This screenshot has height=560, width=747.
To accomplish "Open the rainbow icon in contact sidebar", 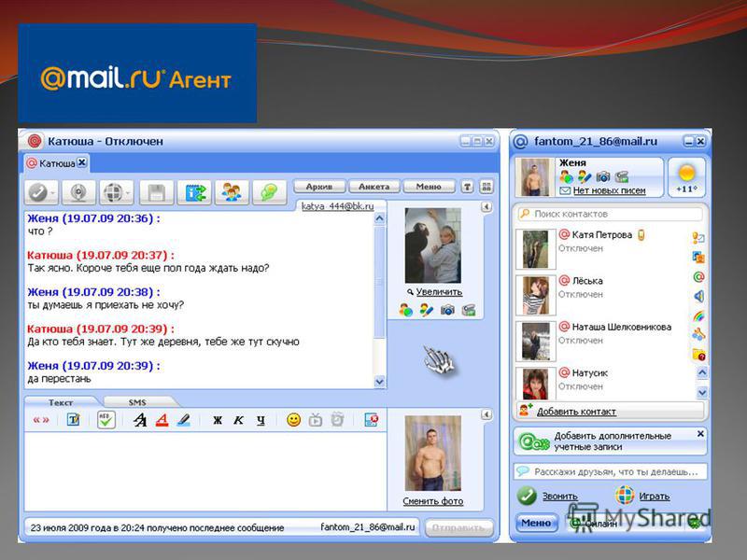I will tap(698, 315).
